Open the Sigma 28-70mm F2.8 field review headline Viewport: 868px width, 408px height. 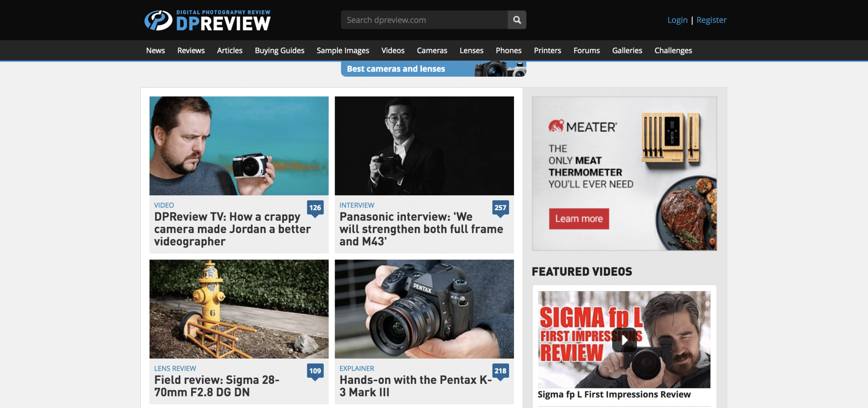[217, 386]
